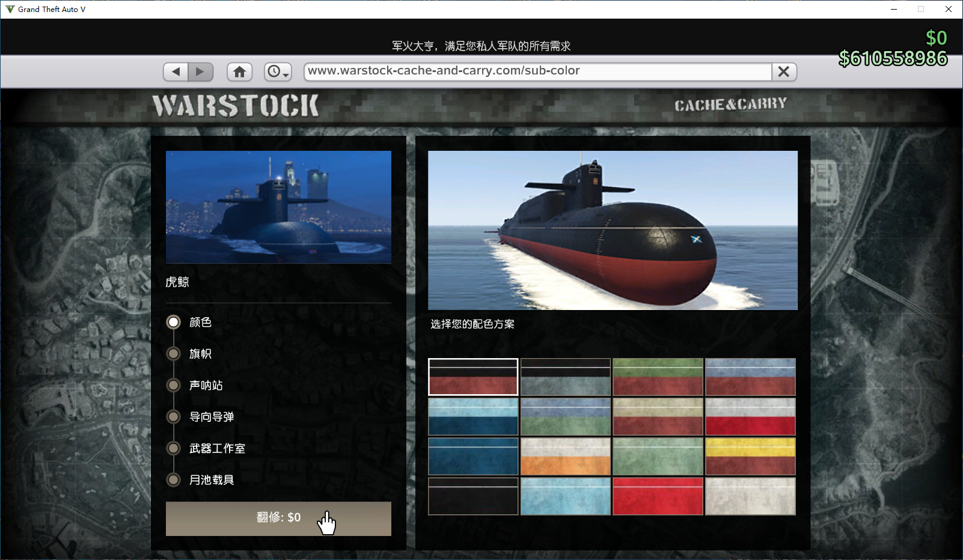Close the in-game browser with the X
Image resolution: width=963 pixels, height=560 pixels.
784,72
